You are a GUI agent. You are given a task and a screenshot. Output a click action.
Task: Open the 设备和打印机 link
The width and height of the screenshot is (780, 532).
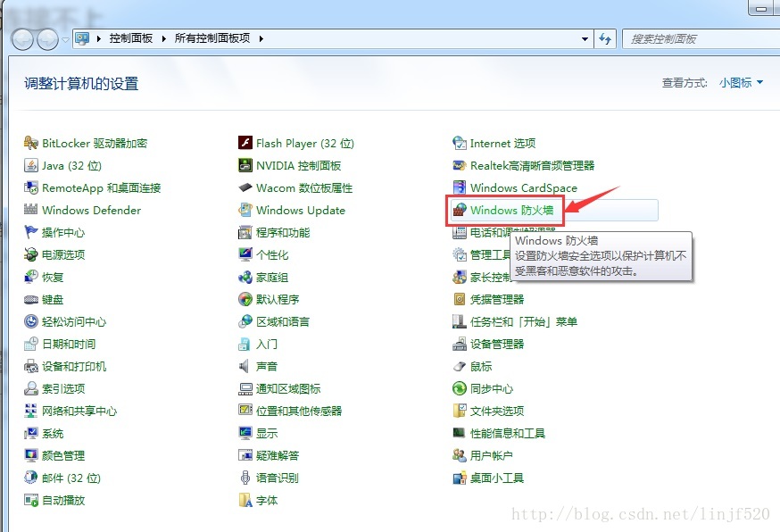click(74, 366)
